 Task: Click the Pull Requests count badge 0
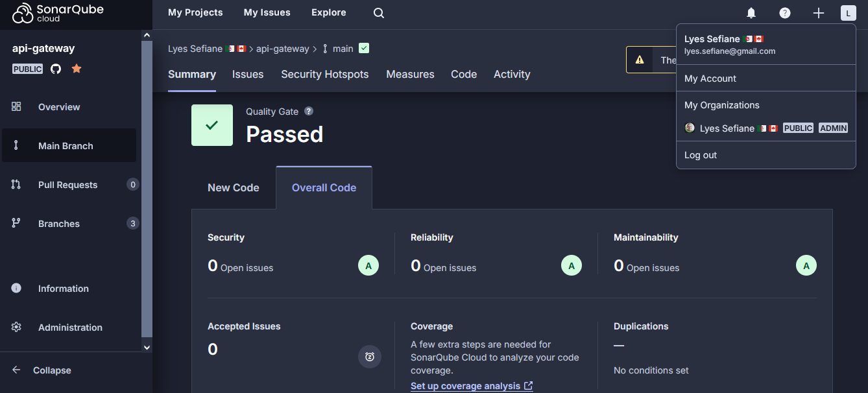click(133, 185)
